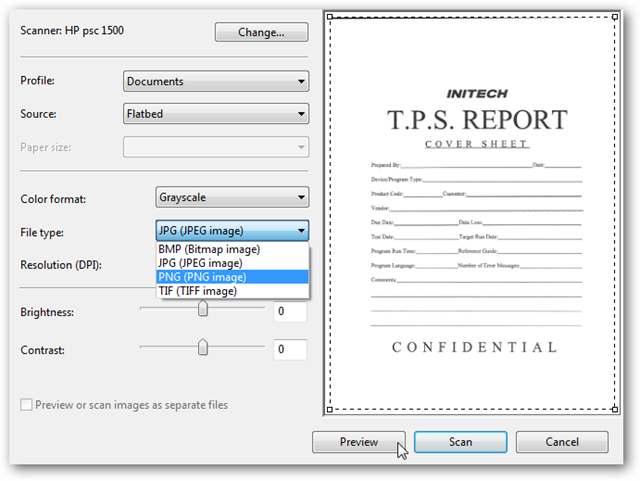The image size is (640, 481).
Task: Click the Cancel button
Action: pos(562,442)
